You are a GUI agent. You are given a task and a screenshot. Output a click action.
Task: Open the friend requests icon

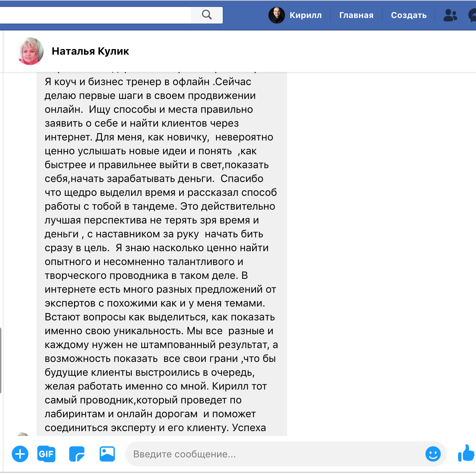pos(450,15)
